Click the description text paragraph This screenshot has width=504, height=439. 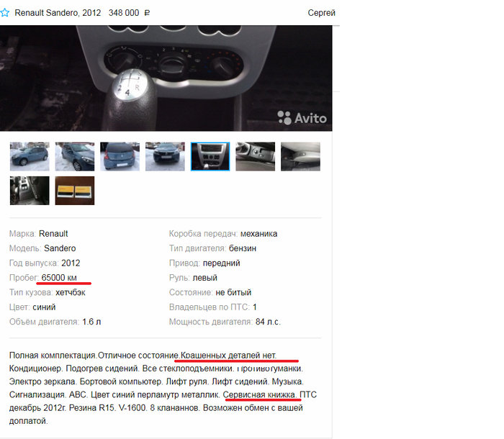[x=163, y=388]
